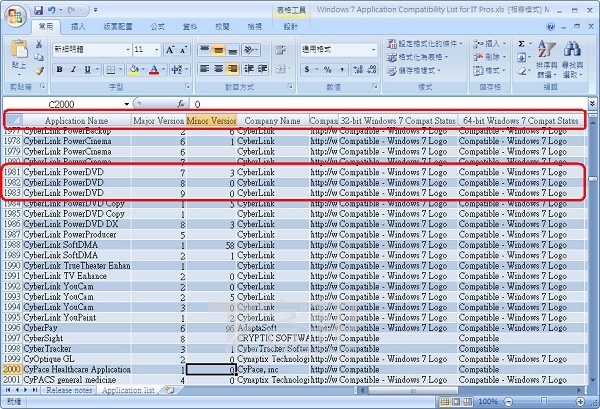
Task: Switch to the 公式 Formulas tab
Action: 157,26
